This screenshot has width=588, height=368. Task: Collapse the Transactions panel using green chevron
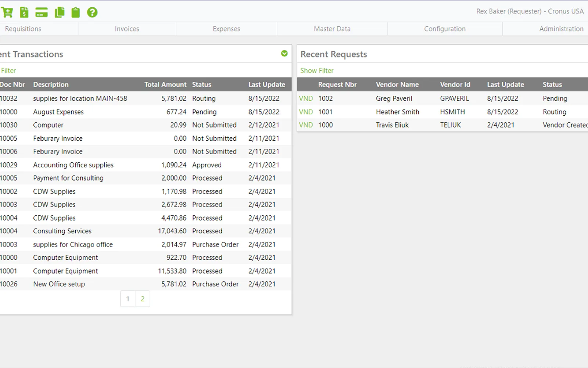(284, 54)
